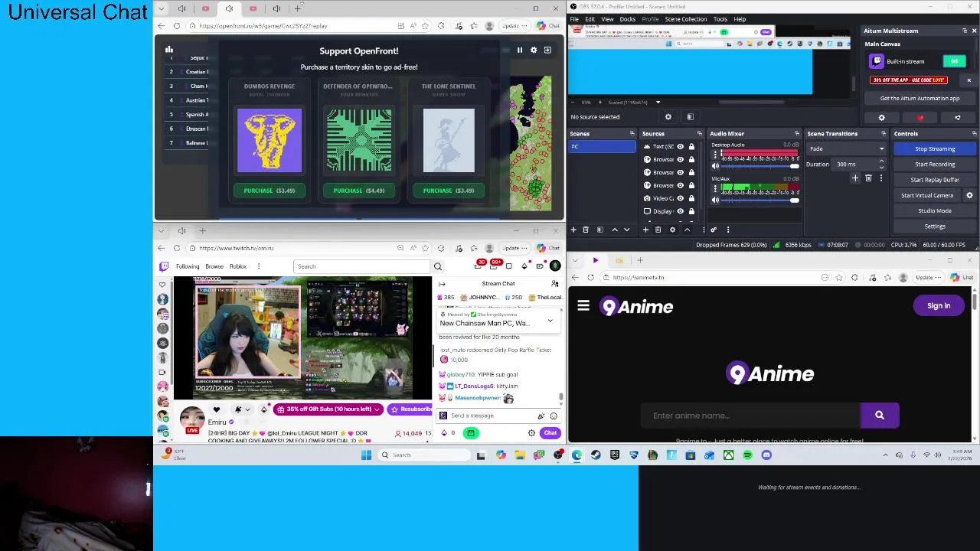Open OpenFront stats bar-chart icon
The width and height of the screenshot is (980, 551).
pos(169,50)
